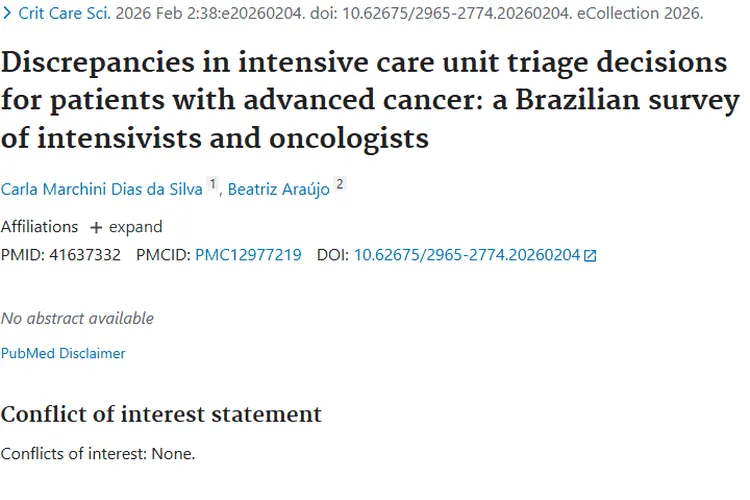750x500 pixels.
Task: Open the Crit Care Sci. journal menu
Action: [x=62, y=15]
